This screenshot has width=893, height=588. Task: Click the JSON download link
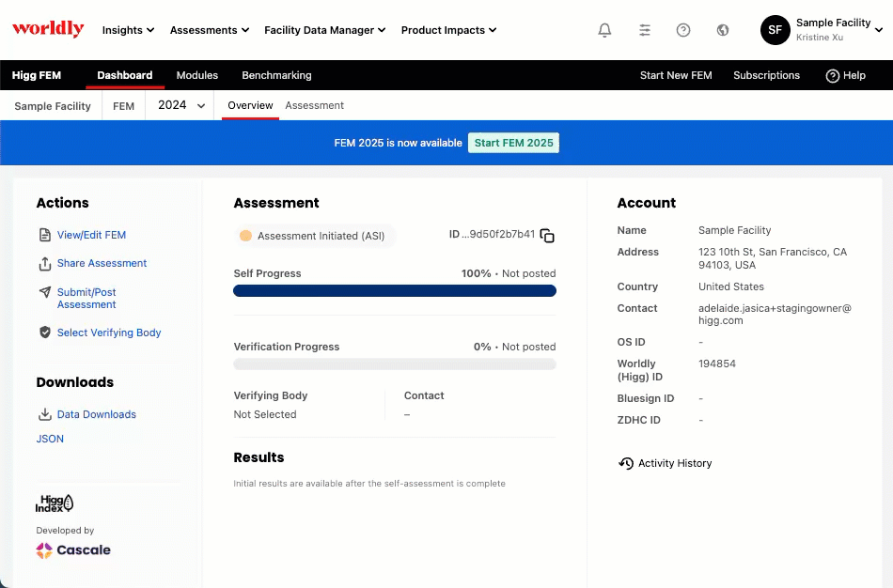click(x=50, y=439)
